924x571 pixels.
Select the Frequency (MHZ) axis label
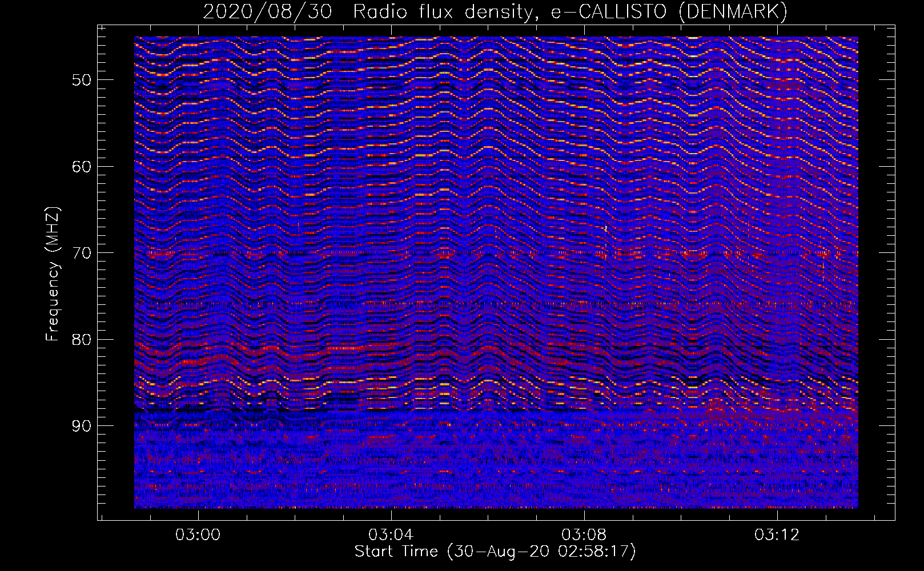pos(52,274)
